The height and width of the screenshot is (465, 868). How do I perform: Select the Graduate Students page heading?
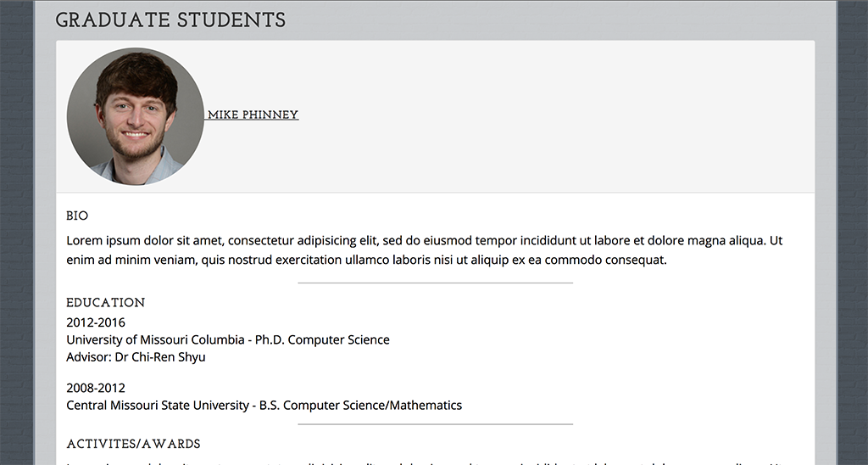point(170,20)
